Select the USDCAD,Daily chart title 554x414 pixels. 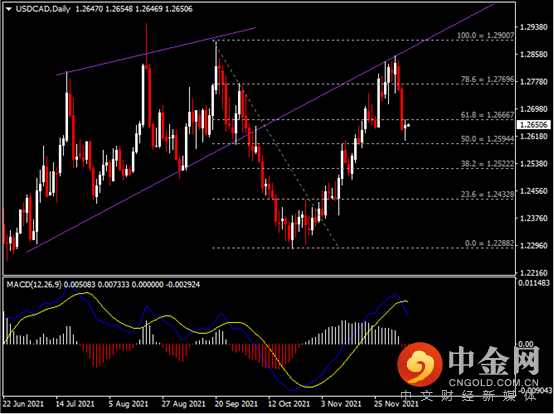pos(43,9)
